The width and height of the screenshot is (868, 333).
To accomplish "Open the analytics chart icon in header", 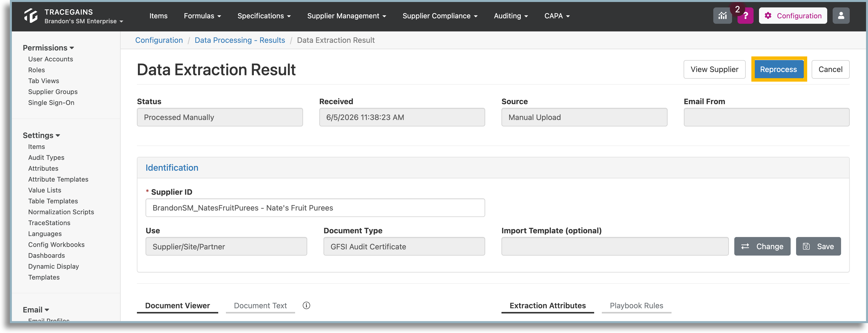I will pyautogui.click(x=722, y=16).
